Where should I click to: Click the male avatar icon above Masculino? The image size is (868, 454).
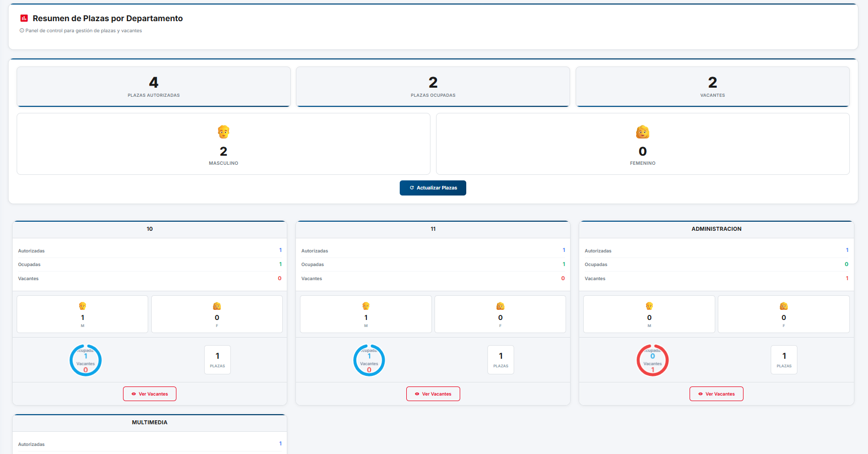coord(223,132)
